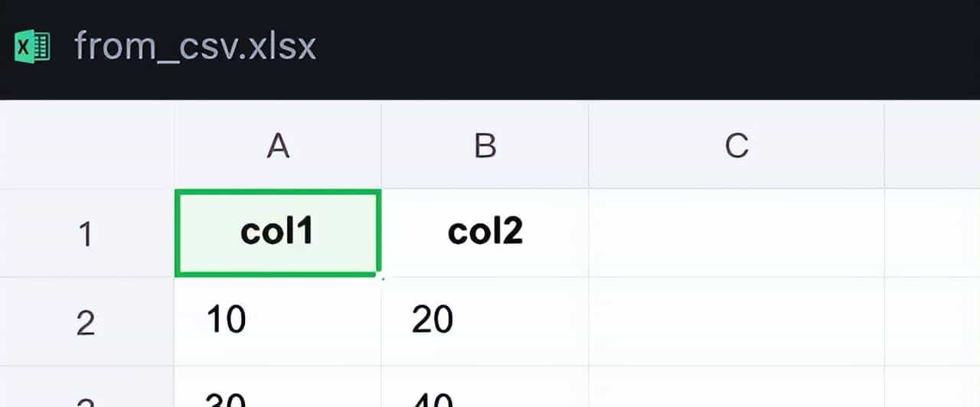Image resolution: width=980 pixels, height=407 pixels.
Task: Select column C header
Action: 736,145
